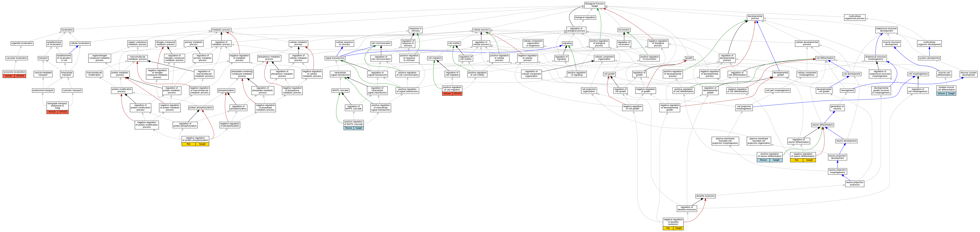Click the "generation of neurons" node

tap(837, 108)
